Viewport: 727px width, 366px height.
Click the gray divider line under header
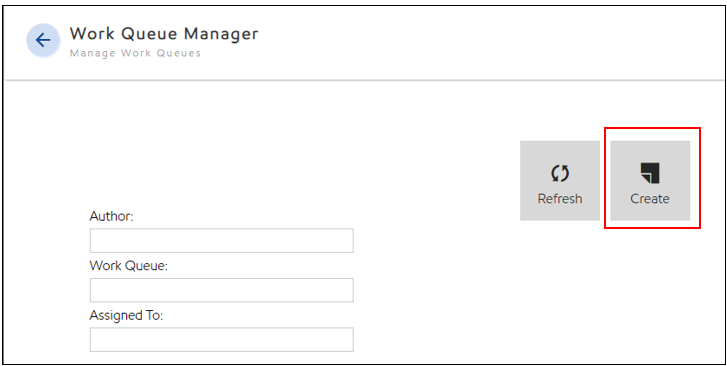pos(364,81)
